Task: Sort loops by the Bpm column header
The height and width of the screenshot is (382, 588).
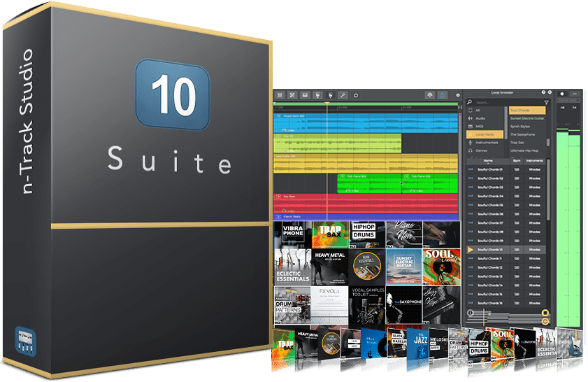Action: point(517,161)
